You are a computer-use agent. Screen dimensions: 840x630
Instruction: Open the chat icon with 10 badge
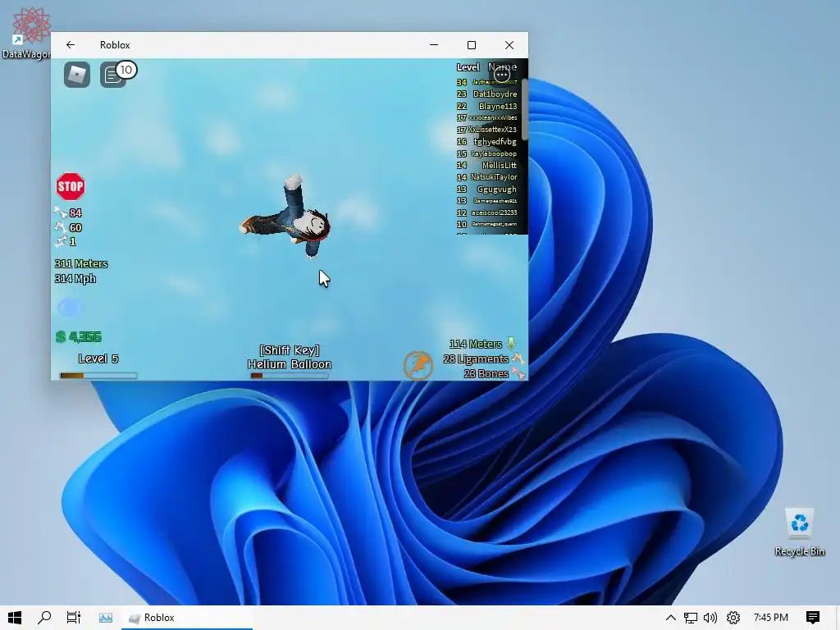click(x=113, y=75)
